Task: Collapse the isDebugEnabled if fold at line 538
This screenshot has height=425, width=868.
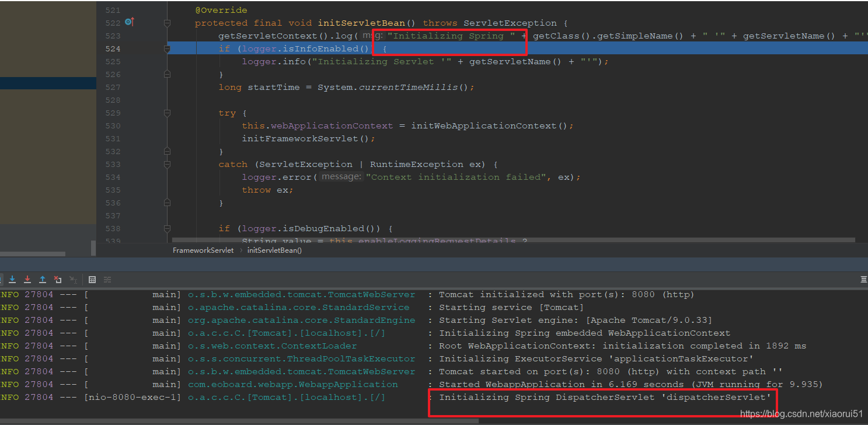Action: pyautogui.click(x=168, y=228)
